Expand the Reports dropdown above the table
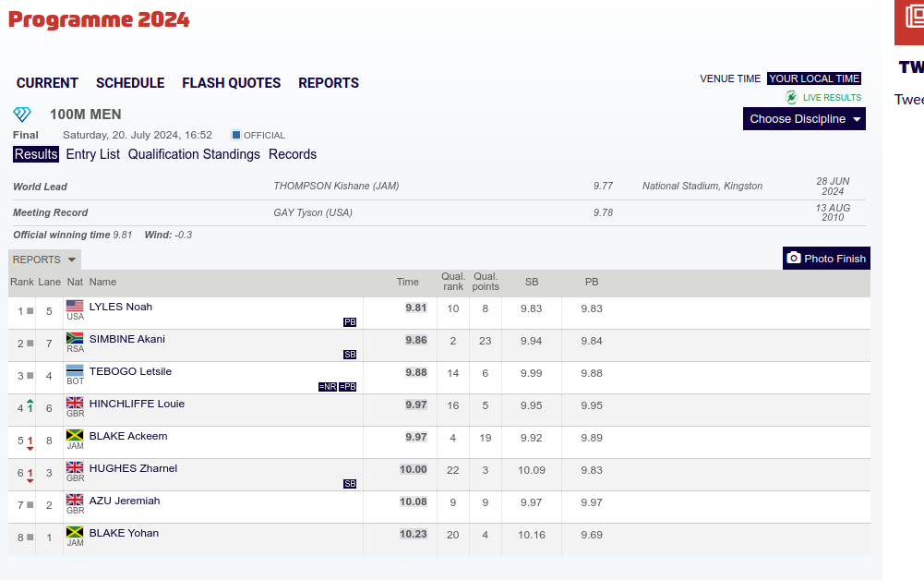 [x=45, y=260]
